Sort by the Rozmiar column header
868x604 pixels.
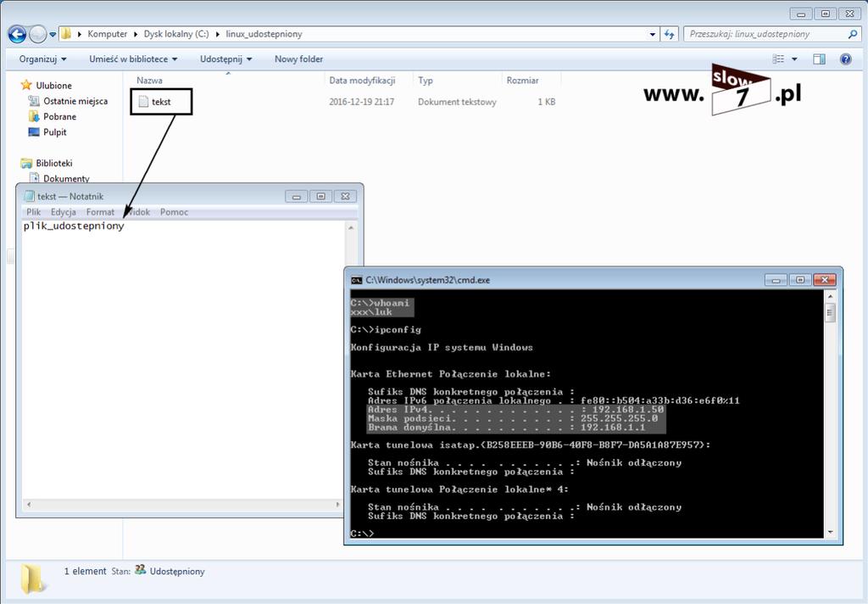tap(522, 81)
